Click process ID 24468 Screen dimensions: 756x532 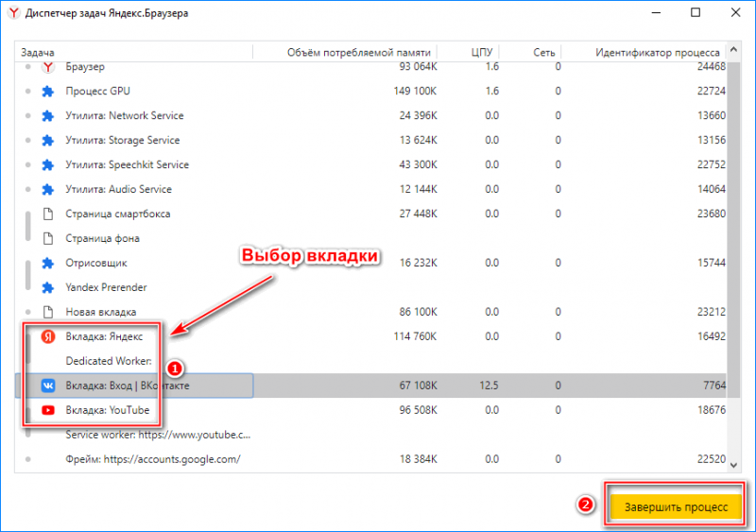click(x=712, y=67)
